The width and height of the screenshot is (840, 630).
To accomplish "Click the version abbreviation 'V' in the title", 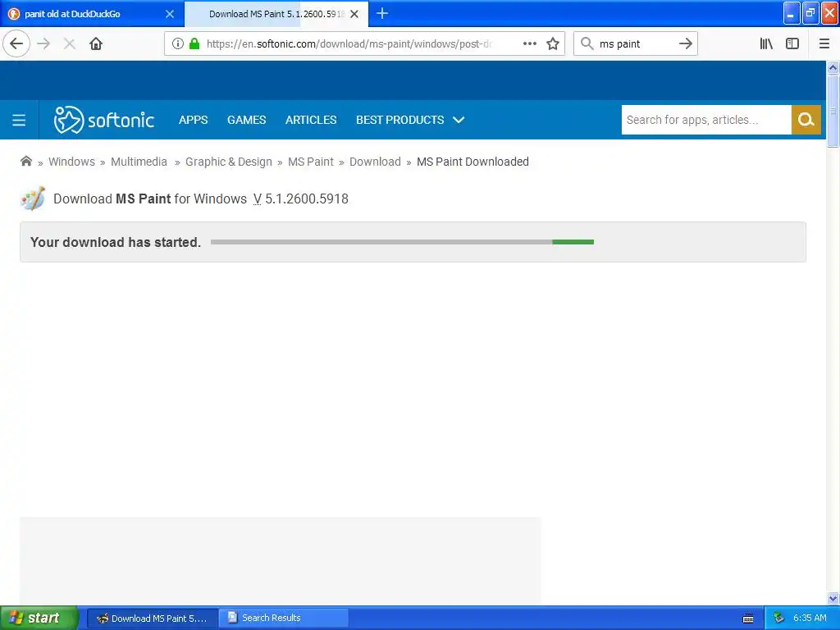I will [x=257, y=199].
